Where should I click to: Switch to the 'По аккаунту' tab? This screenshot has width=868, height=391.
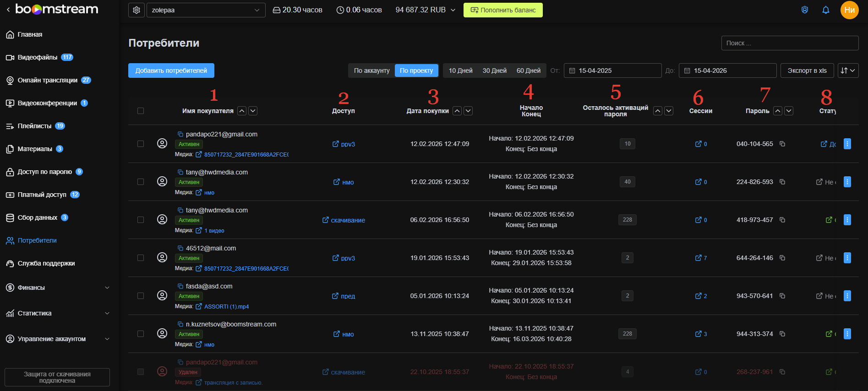tap(372, 71)
